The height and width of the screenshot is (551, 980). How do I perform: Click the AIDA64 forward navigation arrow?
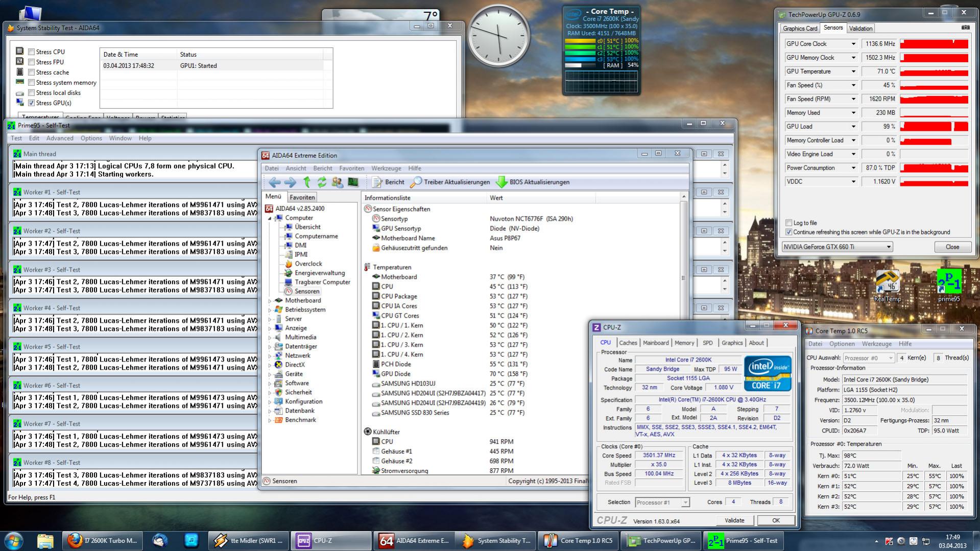(290, 182)
